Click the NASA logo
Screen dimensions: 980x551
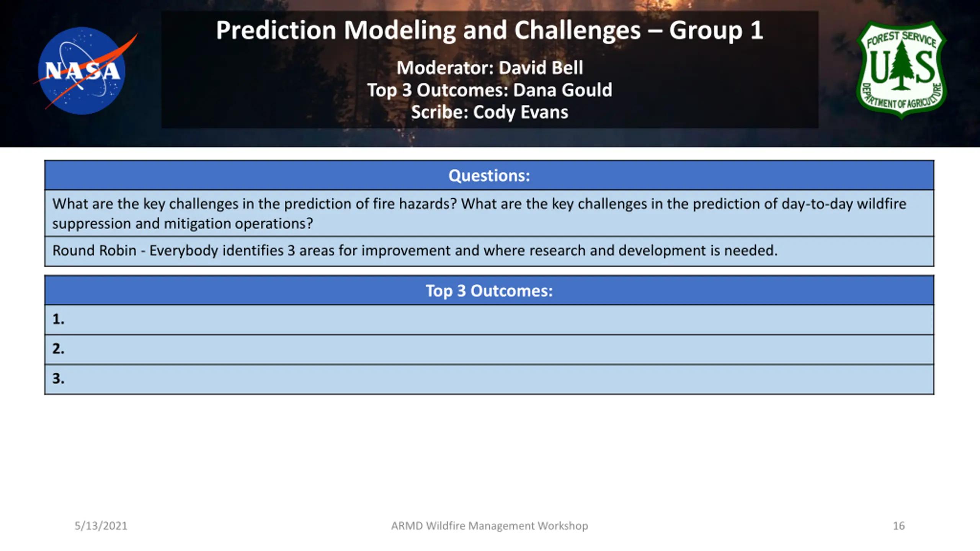click(x=82, y=71)
